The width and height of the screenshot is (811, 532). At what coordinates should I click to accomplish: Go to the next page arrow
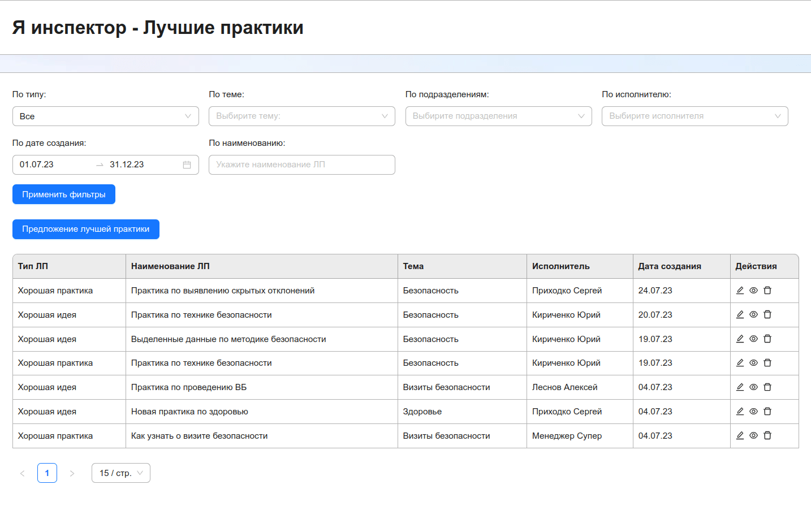[72, 473]
